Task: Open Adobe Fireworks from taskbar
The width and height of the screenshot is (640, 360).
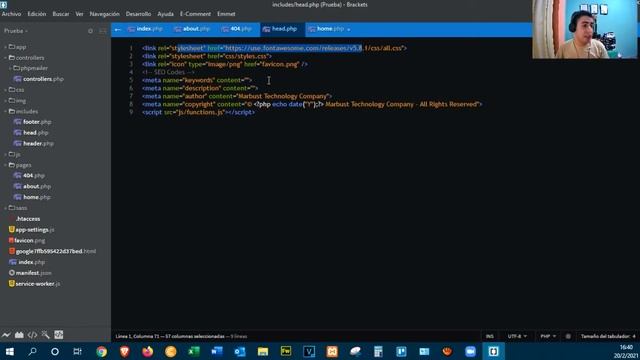Action: pyautogui.click(x=286, y=351)
